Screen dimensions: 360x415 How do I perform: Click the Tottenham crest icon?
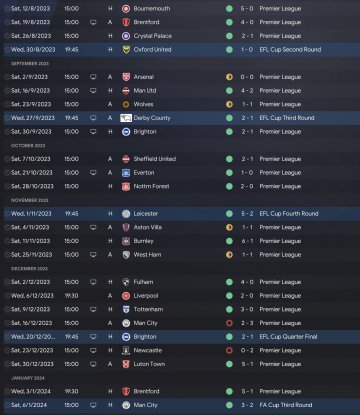pyautogui.click(x=126, y=309)
